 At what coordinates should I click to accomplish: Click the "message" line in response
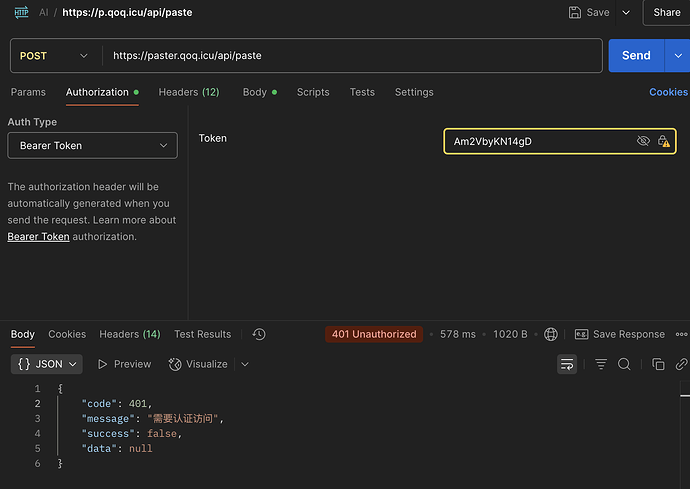coord(153,419)
